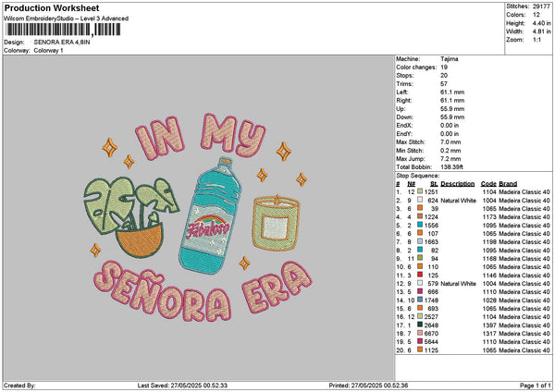Click the Page 1 of 1 indicator

point(536,386)
